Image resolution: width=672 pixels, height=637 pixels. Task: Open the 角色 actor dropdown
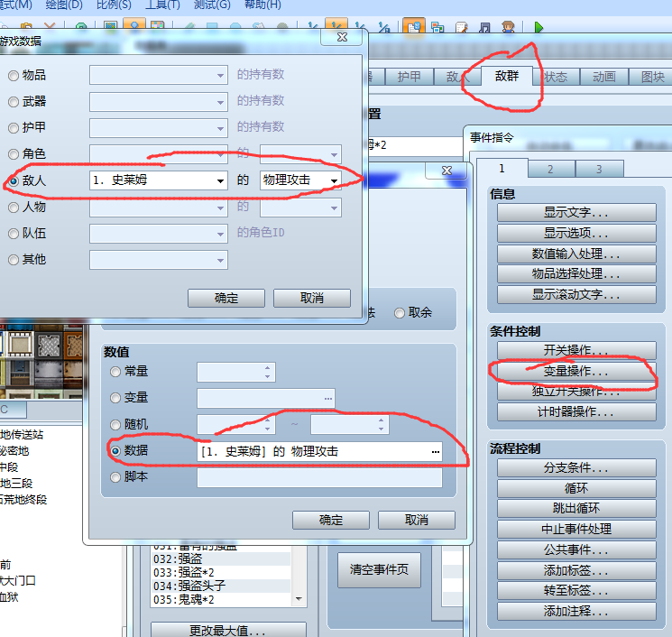[158, 154]
